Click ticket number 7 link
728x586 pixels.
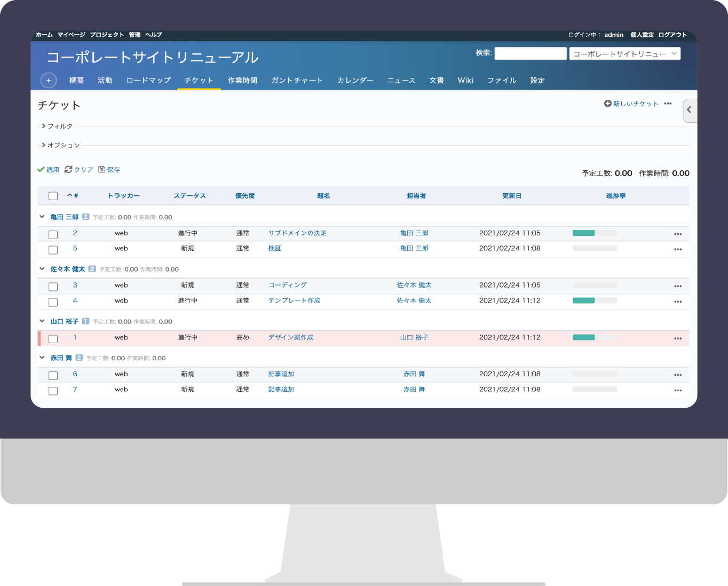(75, 389)
